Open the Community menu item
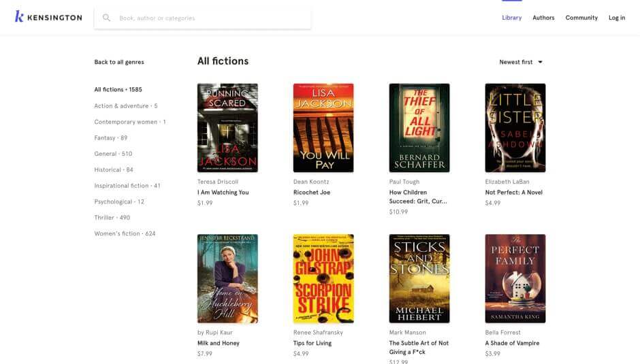Viewport: 640px width, 364px height. pyautogui.click(x=581, y=18)
